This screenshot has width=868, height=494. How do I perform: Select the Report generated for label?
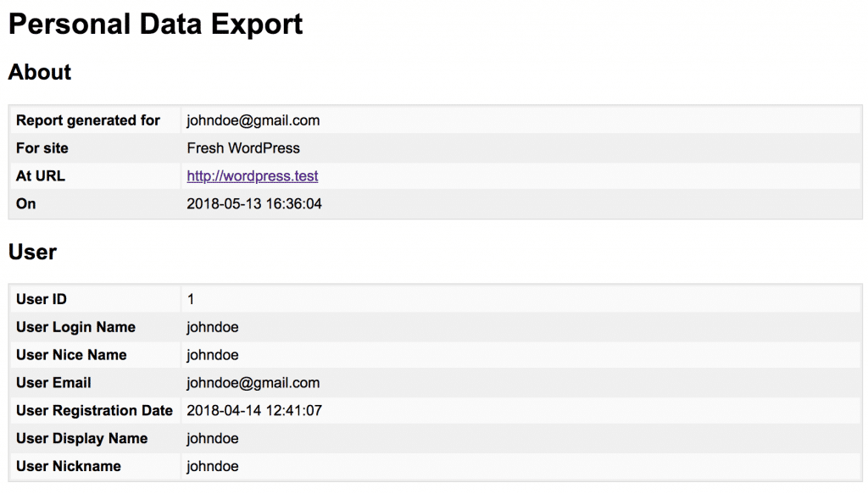[x=88, y=120]
